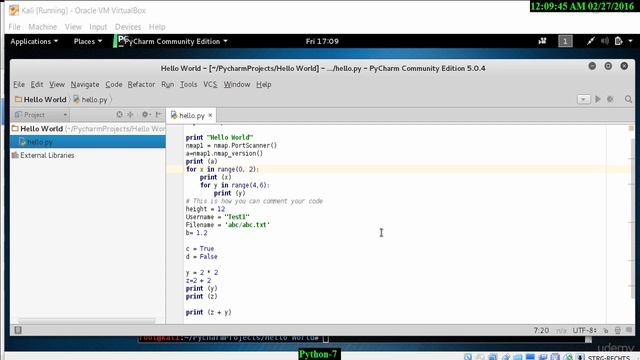
Task: Click the volume speaker icon in Kali panel
Action: 604,41
